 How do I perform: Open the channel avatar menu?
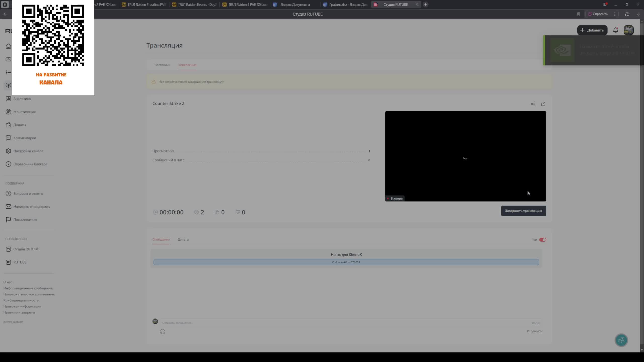point(628,30)
